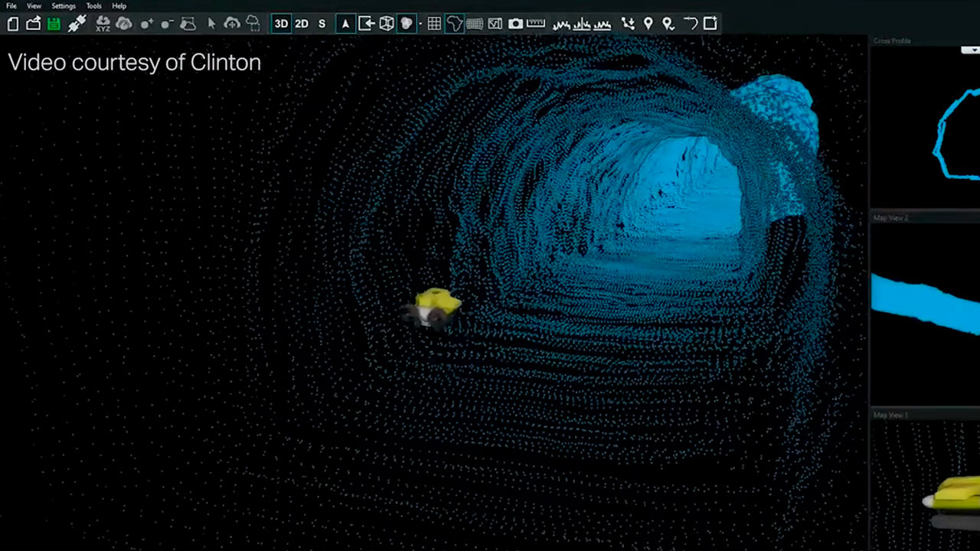Click the map pin marker icon
This screenshot has width=980, height=551.
[x=648, y=24]
